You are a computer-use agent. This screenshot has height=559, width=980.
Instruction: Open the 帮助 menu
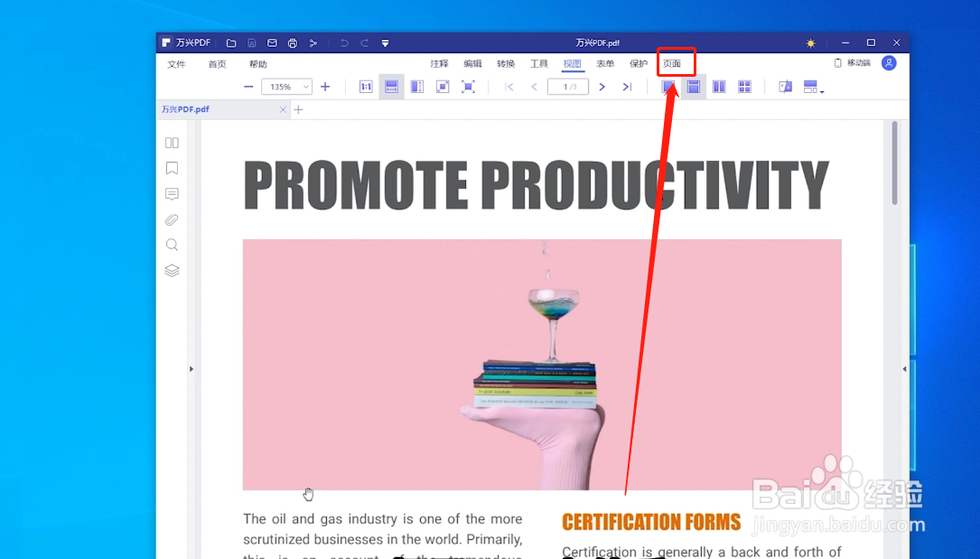257,64
